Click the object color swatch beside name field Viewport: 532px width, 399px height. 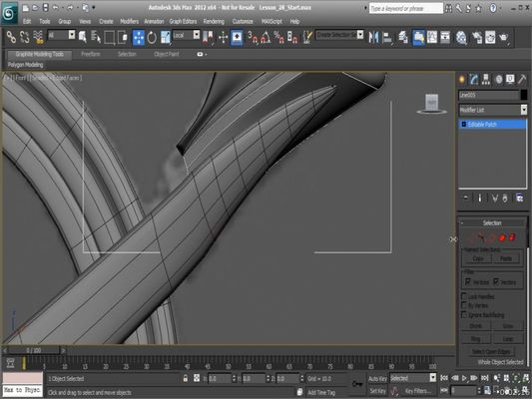click(x=524, y=95)
